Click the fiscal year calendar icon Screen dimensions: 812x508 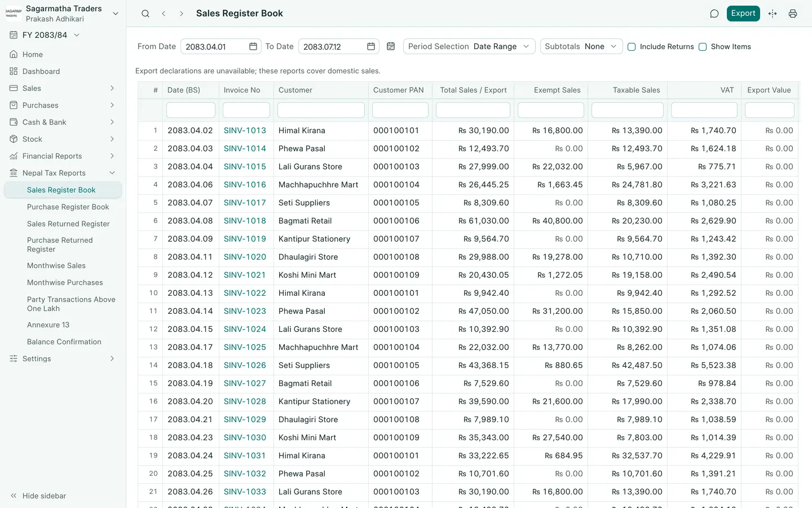point(14,35)
